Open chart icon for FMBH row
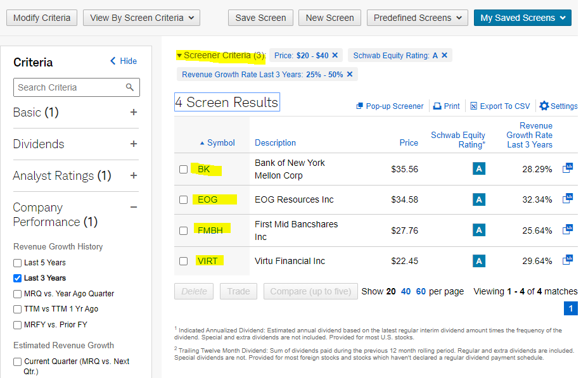The height and width of the screenshot is (378, 588). (568, 229)
